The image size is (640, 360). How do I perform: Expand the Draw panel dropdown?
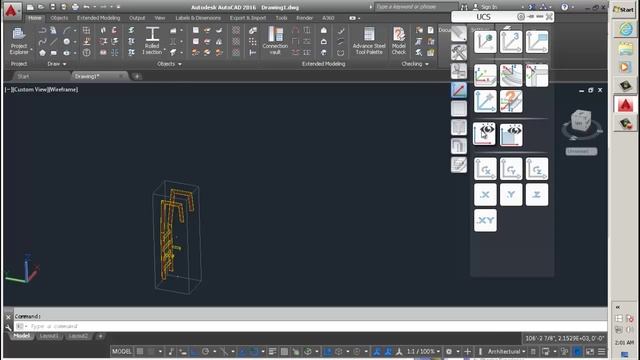click(x=57, y=64)
